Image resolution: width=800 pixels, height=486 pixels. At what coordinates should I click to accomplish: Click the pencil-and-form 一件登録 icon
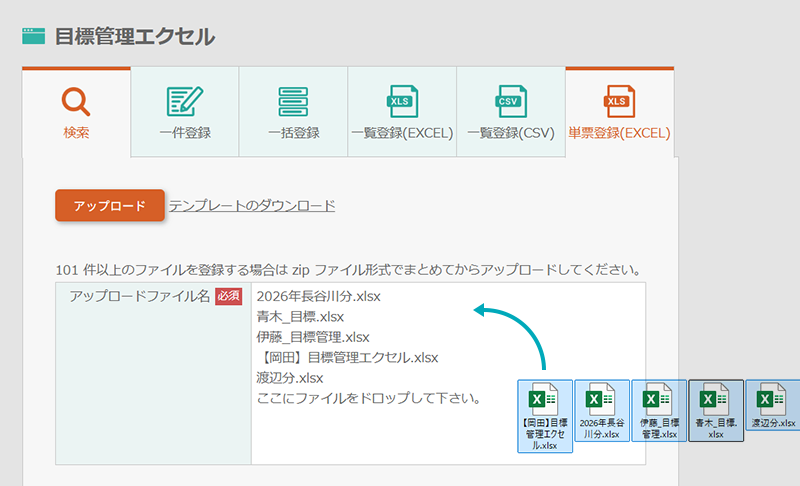pos(185,101)
